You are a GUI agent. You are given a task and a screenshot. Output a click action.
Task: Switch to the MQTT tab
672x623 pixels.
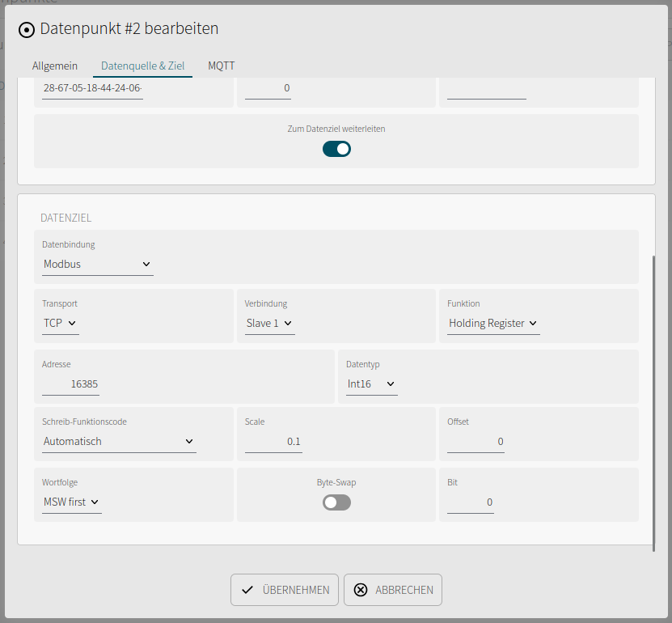[x=221, y=66]
